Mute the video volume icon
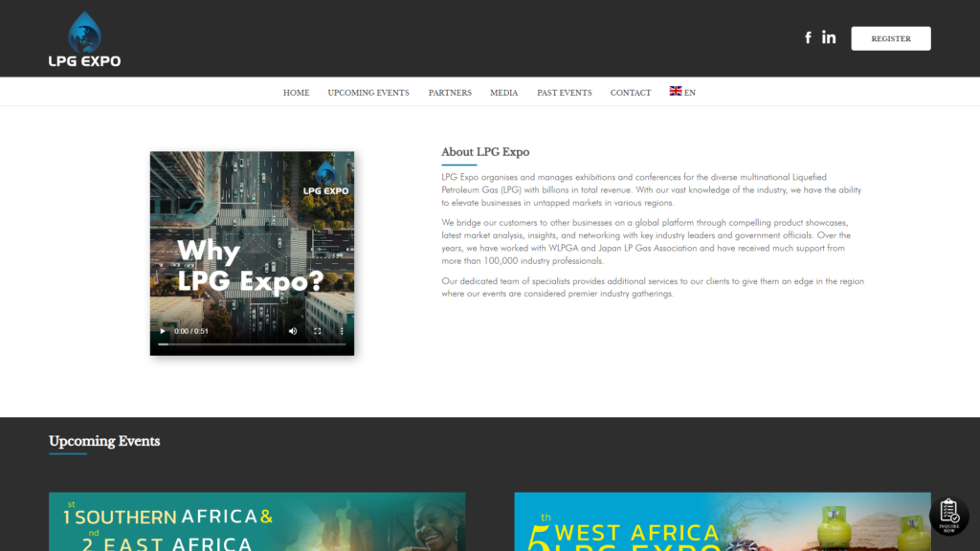The image size is (980, 551). [293, 331]
